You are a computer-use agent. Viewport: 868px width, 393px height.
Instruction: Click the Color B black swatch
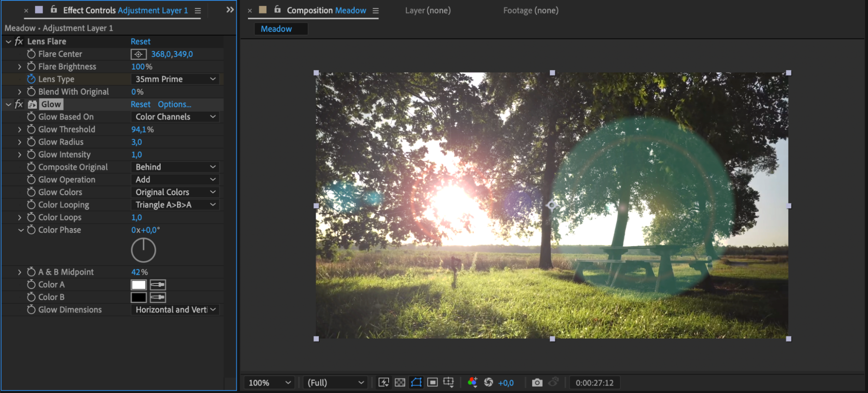click(x=139, y=297)
